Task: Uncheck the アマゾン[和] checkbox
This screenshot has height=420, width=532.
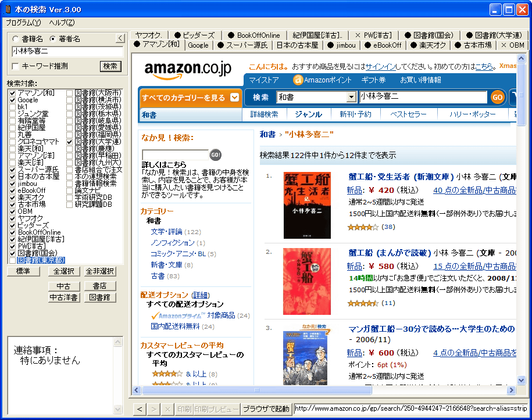Action: [13, 93]
